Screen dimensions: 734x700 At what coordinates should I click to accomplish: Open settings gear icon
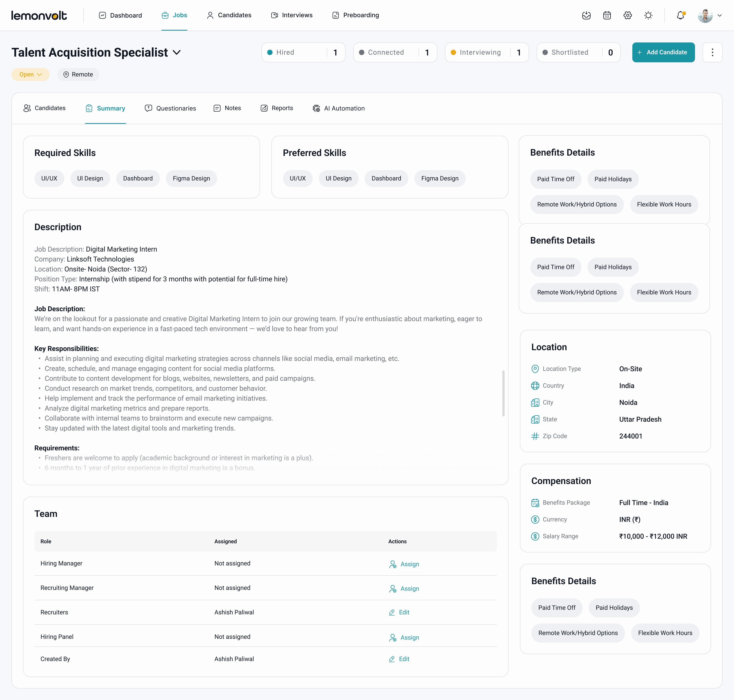[x=628, y=15]
